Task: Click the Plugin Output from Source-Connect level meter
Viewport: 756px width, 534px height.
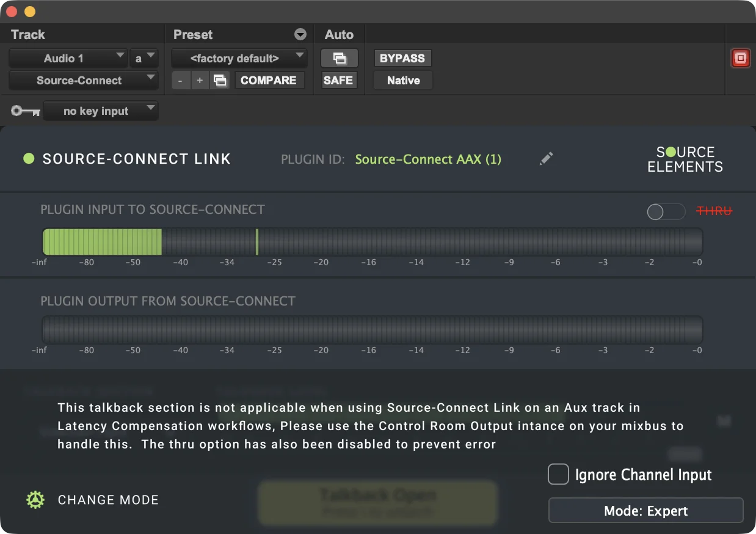Action: click(373, 329)
